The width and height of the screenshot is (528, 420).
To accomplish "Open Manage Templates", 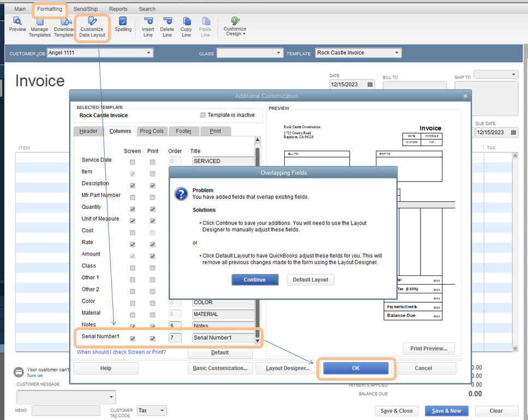I will tap(39, 27).
